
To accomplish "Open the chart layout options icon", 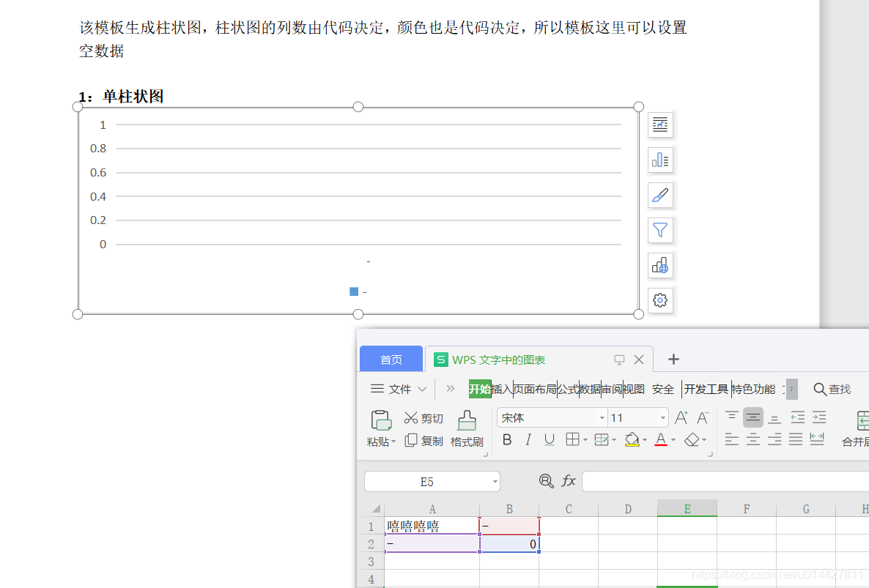I will coord(660,124).
